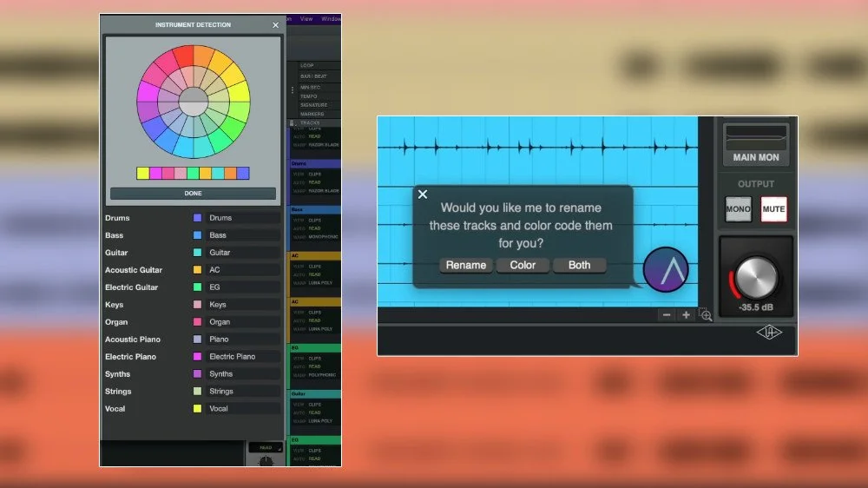Zoom in with the plus icon
Viewport: 868px width, 488px height.
point(686,314)
